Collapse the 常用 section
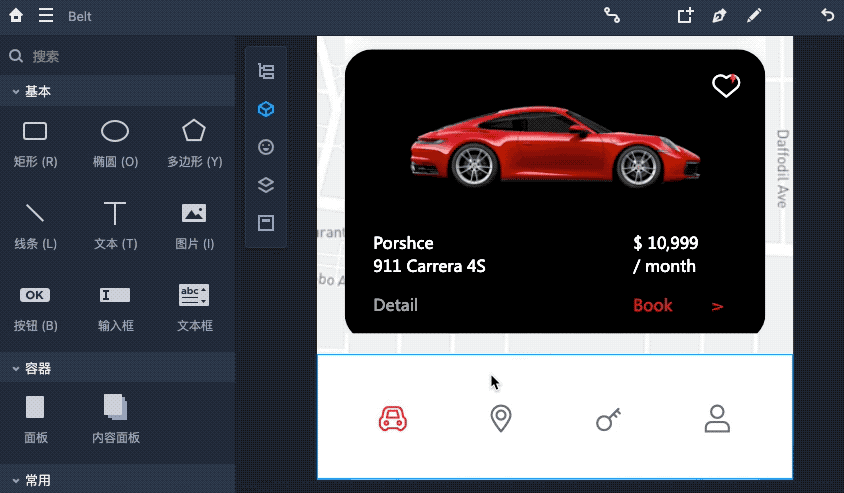The image size is (844, 493). [16, 481]
